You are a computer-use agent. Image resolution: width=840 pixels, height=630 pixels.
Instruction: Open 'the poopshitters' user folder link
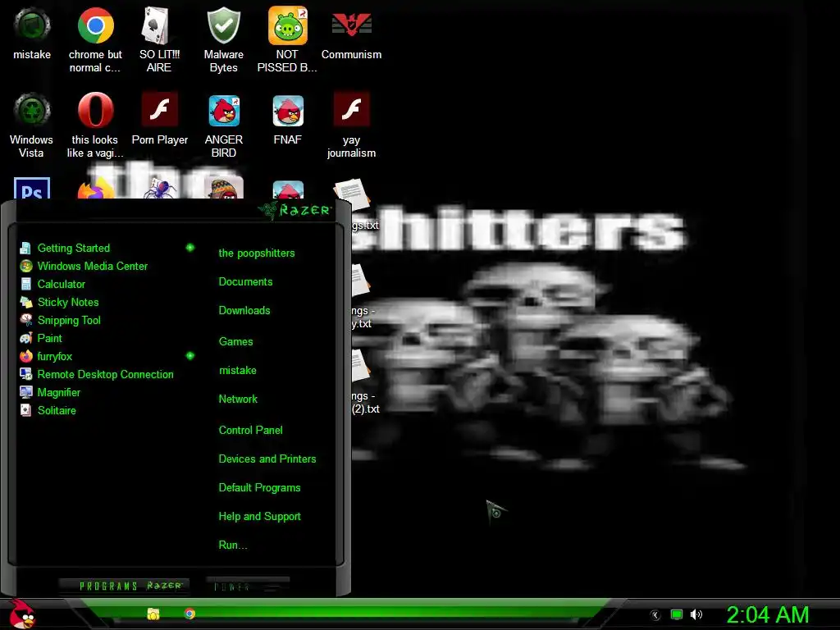[x=257, y=253]
